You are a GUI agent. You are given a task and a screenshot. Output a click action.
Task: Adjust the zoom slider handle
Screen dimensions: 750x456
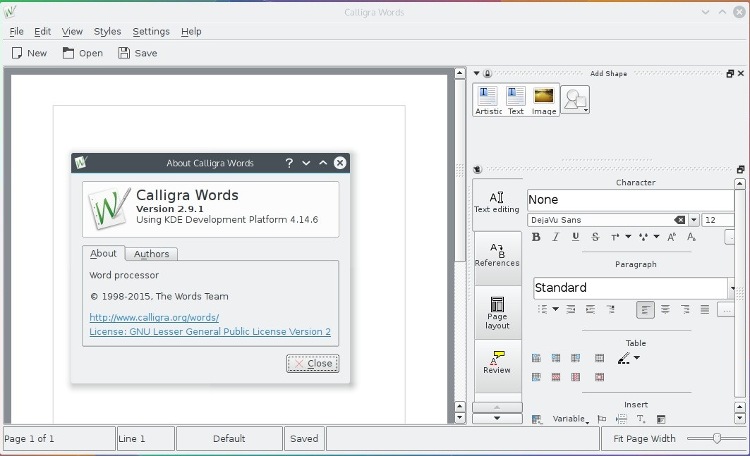(717, 438)
